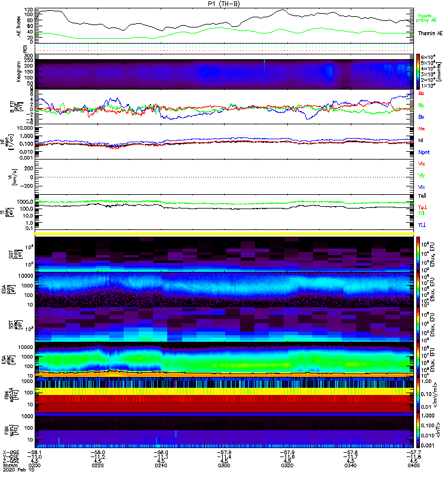This screenshot has height=478, width=448.
Task: Select the green Ti parallel legend label
Action: coord(421,213)
